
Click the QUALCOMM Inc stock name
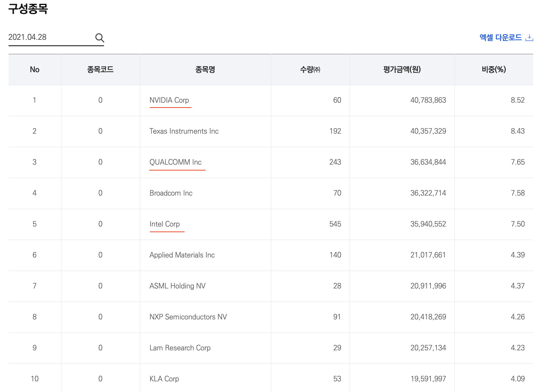175,162
